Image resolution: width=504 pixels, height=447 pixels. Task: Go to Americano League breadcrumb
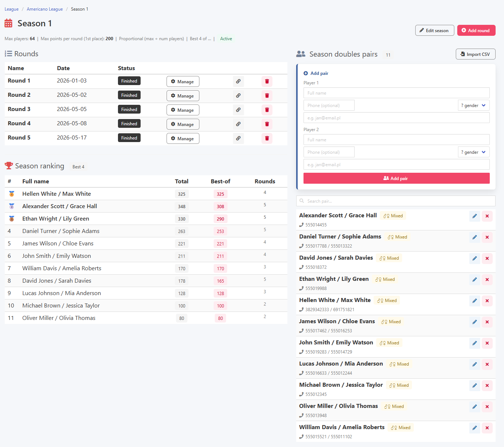point(45,9)
